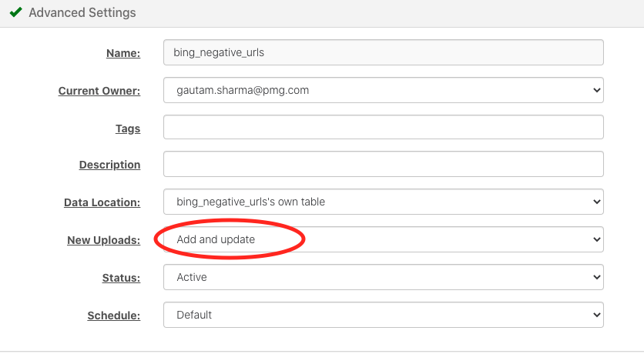This screenshot has height=354, width=644.
Task: Click the chevron arrow on Schedule dropdown
Action: pos(597,315)
